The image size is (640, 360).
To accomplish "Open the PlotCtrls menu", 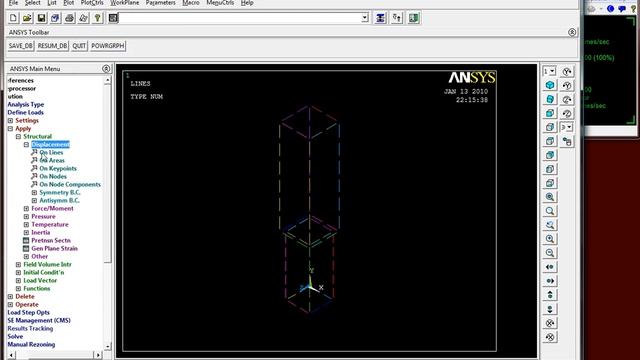I will (x=92, y=3).
